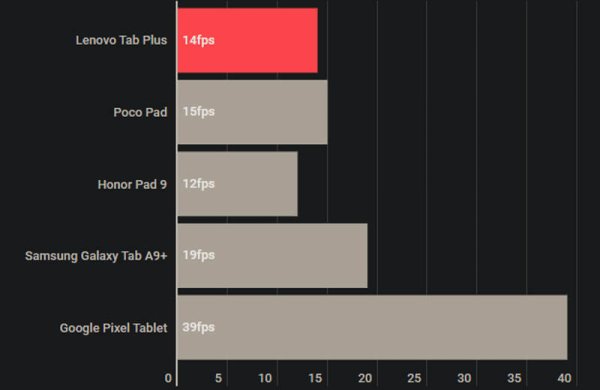Click the 10 axis tick label

(265, 378)
